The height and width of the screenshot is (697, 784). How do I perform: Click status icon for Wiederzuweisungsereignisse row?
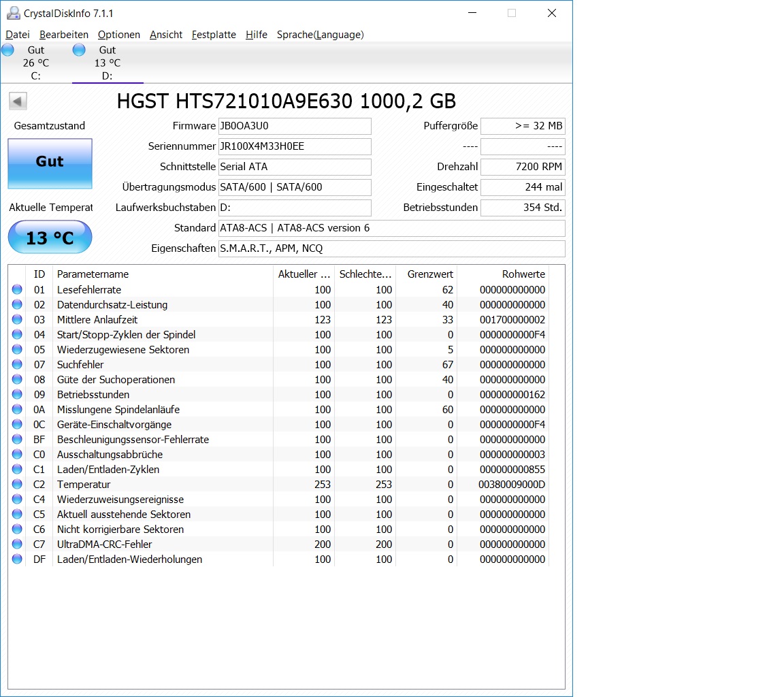coord(17,500)
